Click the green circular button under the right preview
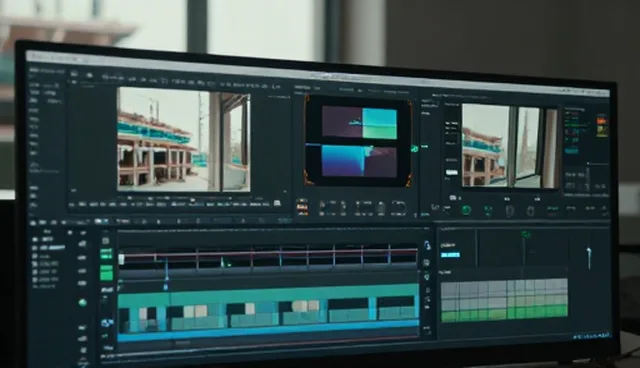 (x=466, y=210)
